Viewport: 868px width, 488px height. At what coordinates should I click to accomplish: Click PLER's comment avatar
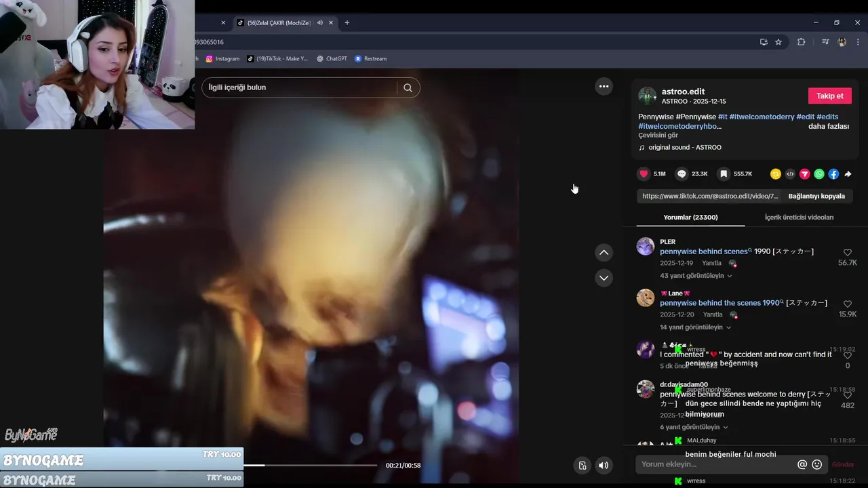(646, 246)
